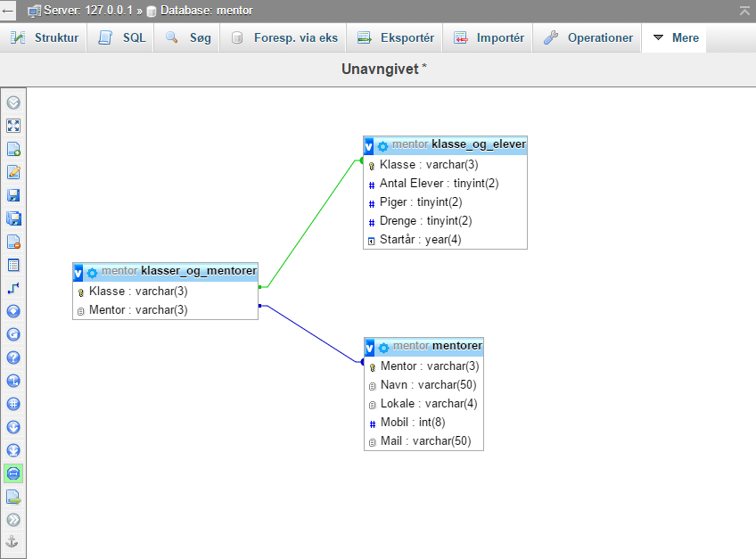The height and width of the screenshot is (559, 756).
Task: Select the Piger : tinyint(2) column
Action: (x=445, y=202)
